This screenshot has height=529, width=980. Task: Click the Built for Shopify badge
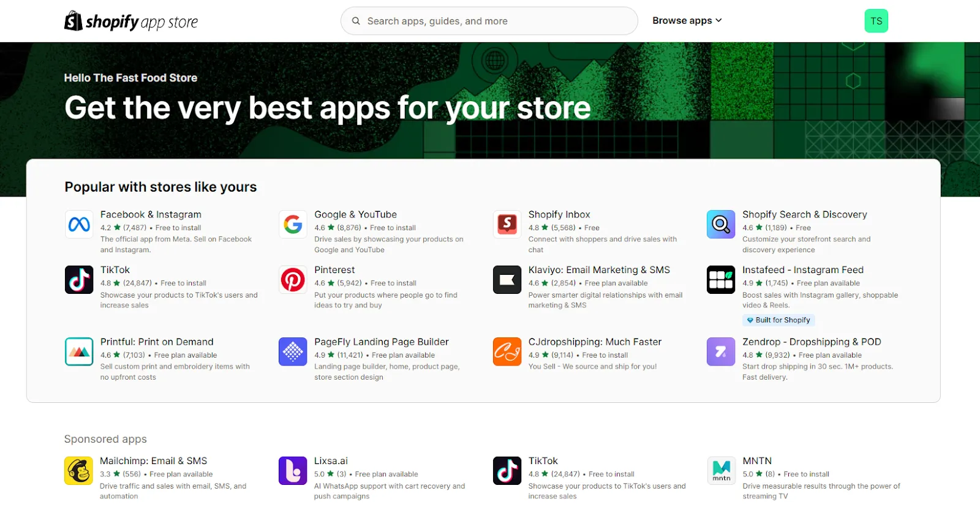(x=778, y=320)
